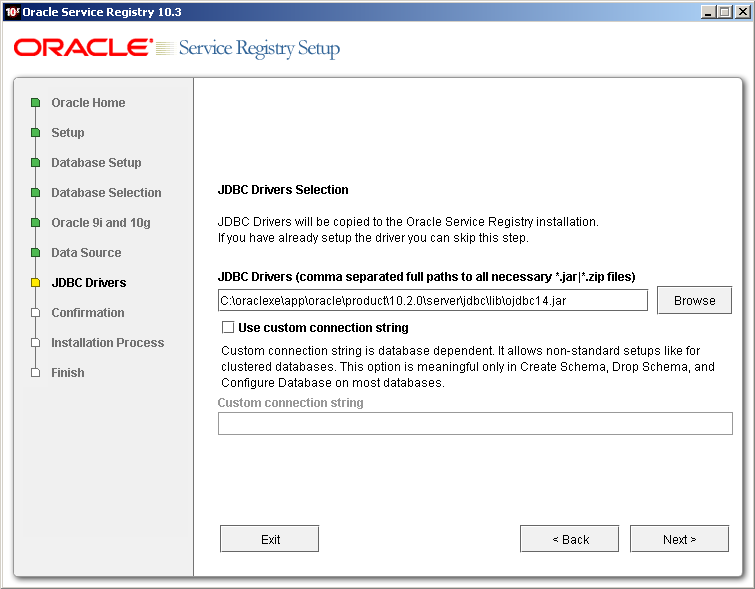Viewport: 755px width, 589px height.
Task: Return with the Back button
Action: click(x=570, y=539)
